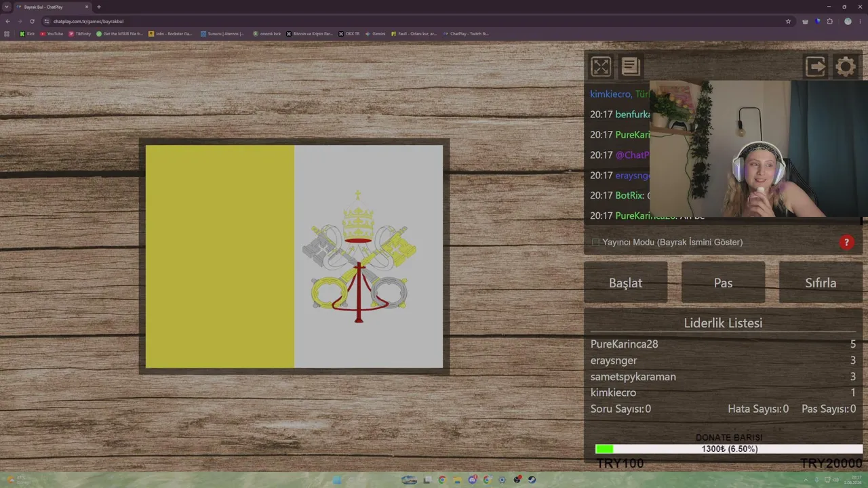Screen dimensions: 868x488
Task: Start the game with the Başlat button
Action: tap(625, 283)
